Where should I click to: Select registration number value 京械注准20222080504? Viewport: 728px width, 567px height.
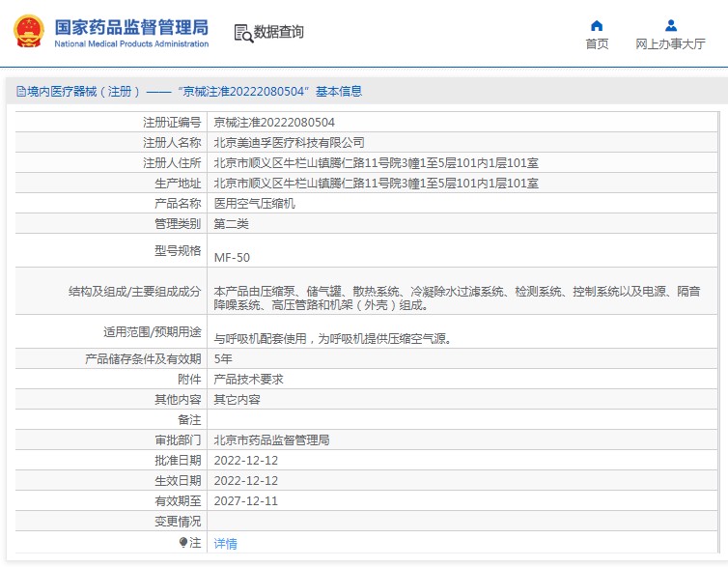tap(274, 122)
